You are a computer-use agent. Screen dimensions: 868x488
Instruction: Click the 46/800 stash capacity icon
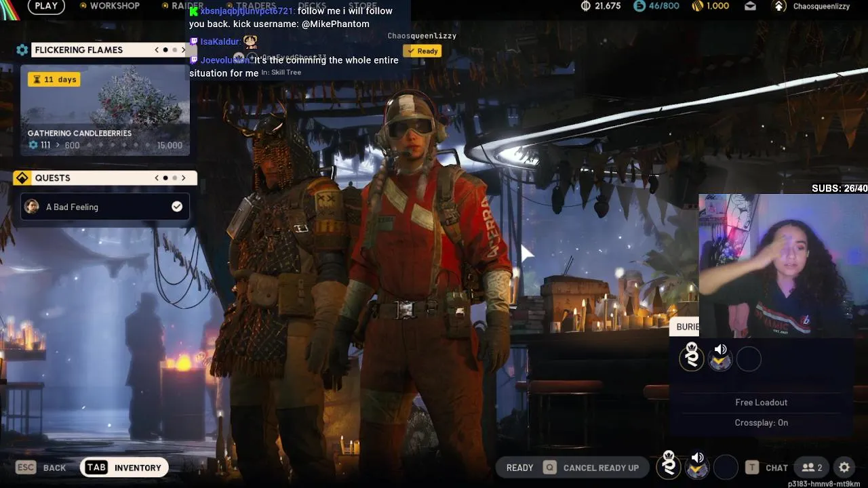(x=639, y=6)
